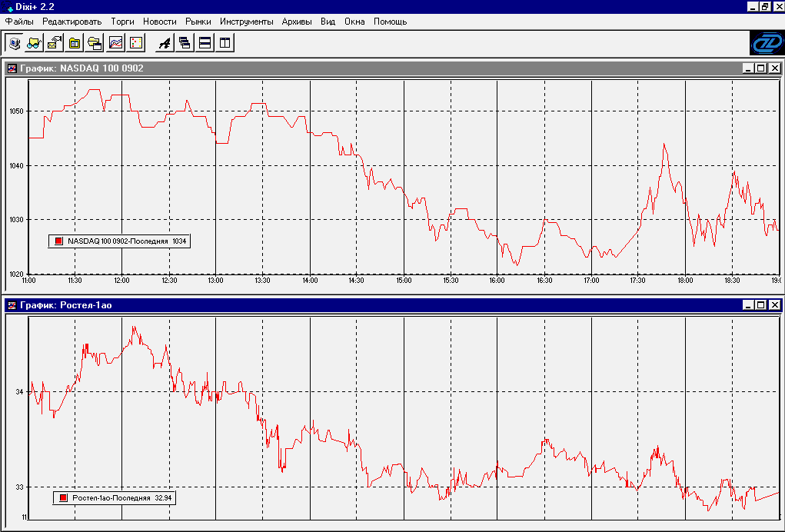Click the 17:30 label on NASDAQ time axis
The width and height of the screenshot is (785, 532).
pos(638,281)
